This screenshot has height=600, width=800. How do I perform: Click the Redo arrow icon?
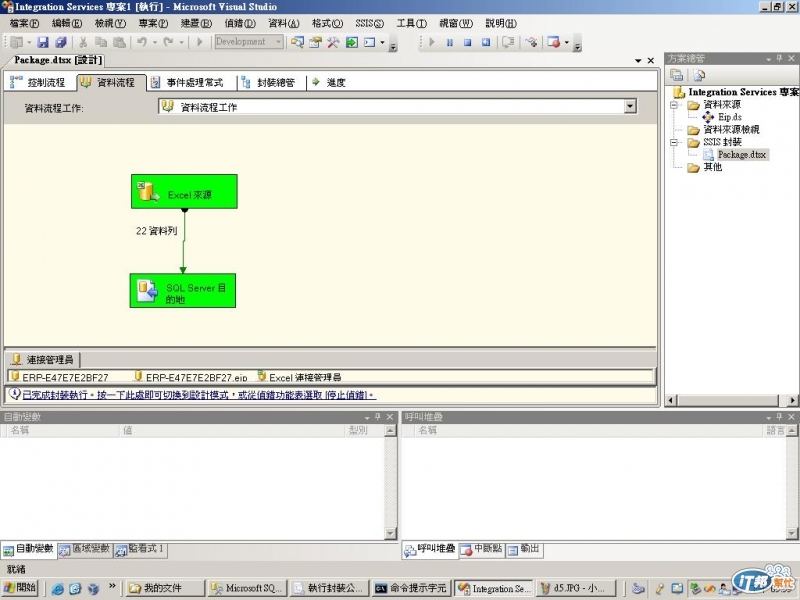click(168, 42)
